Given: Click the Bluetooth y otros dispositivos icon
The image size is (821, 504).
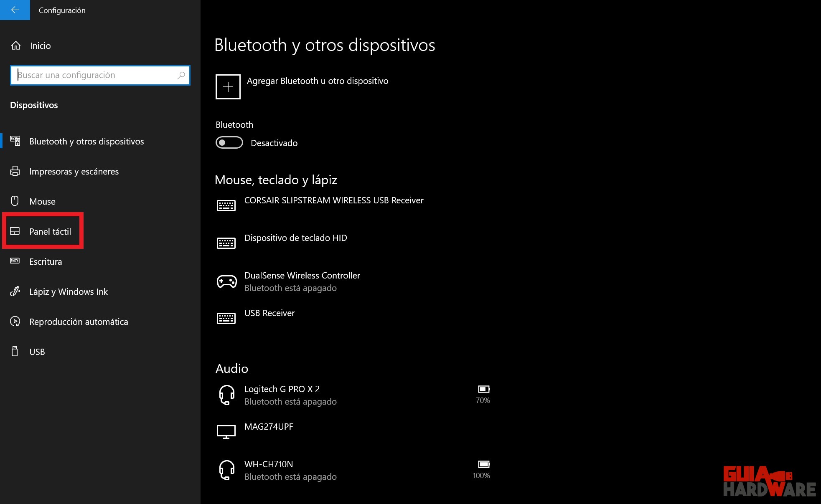Looking at the screenshot, I should [16, 141].
